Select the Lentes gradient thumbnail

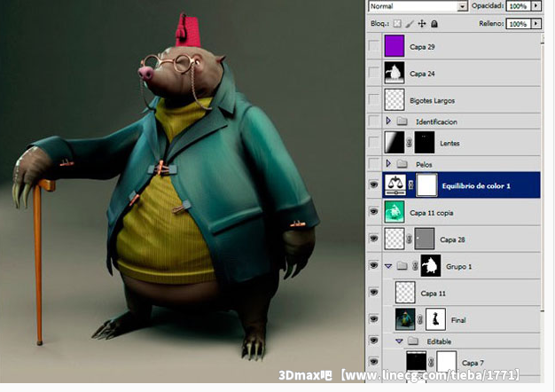(395, 143)
